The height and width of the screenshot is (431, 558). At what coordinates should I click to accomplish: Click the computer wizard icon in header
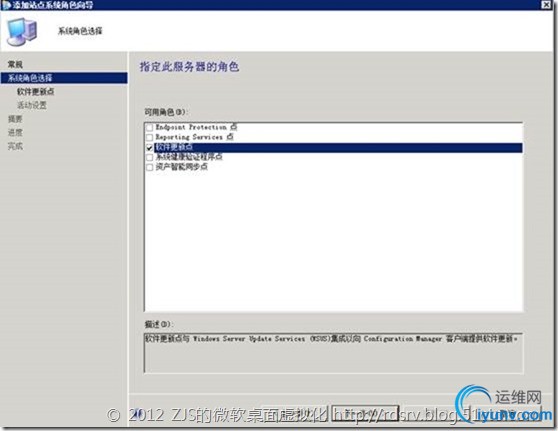22,32
